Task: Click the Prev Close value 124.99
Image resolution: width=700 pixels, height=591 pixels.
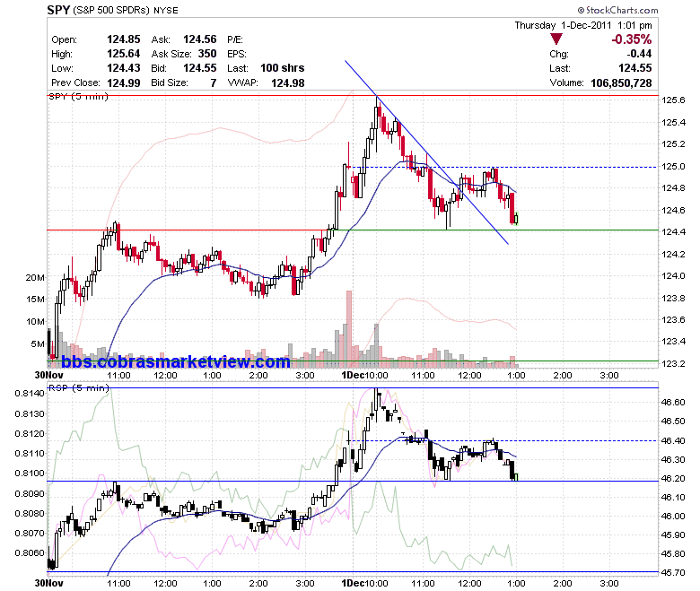Action: point(124,83)
